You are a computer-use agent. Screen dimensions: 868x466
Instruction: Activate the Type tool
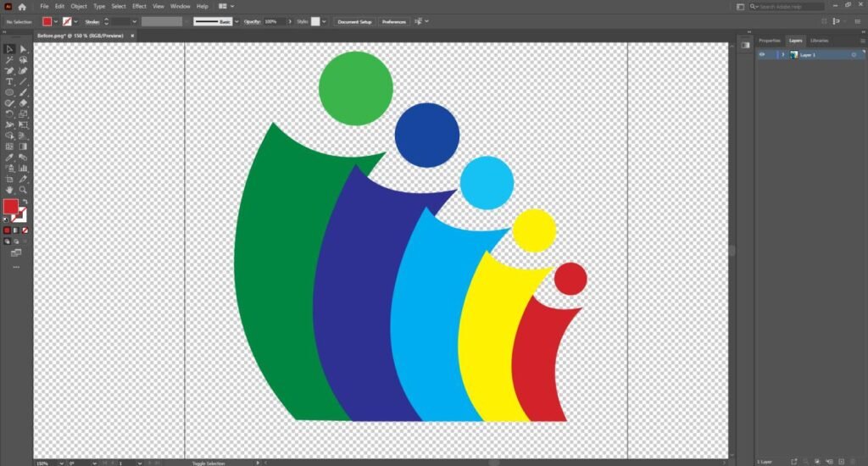point(8,81)
